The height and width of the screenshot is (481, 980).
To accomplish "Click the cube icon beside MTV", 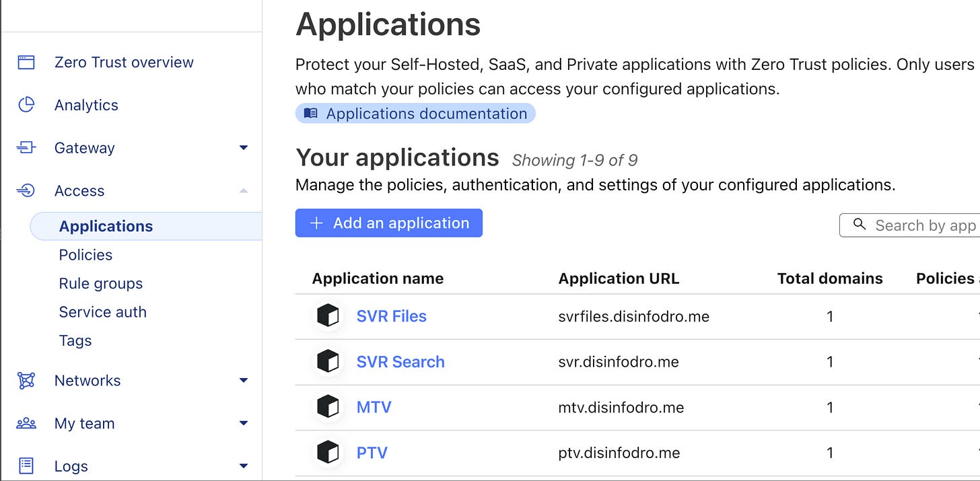I will (x=328, y=407).
